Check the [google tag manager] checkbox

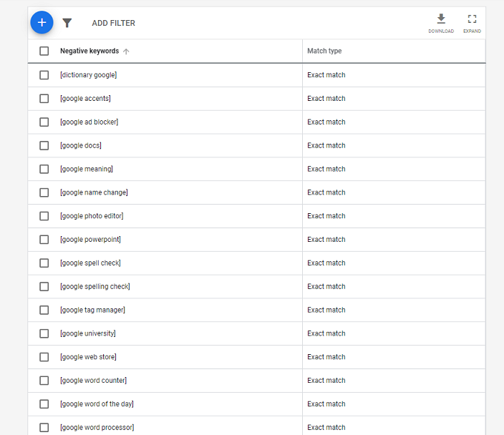(x=44, y=310)
